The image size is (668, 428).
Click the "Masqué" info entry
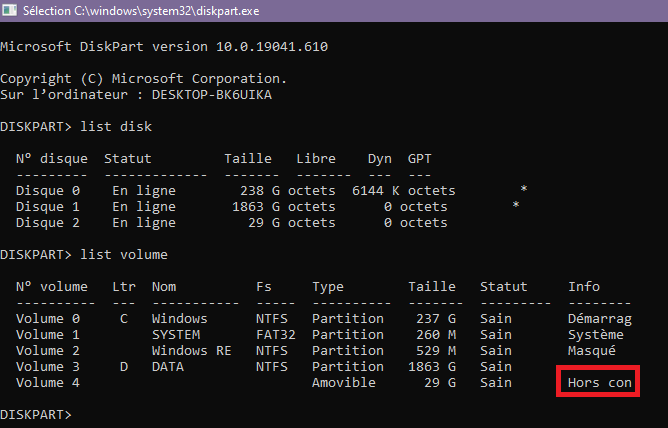pyautogui.click(x=592, y=351)
